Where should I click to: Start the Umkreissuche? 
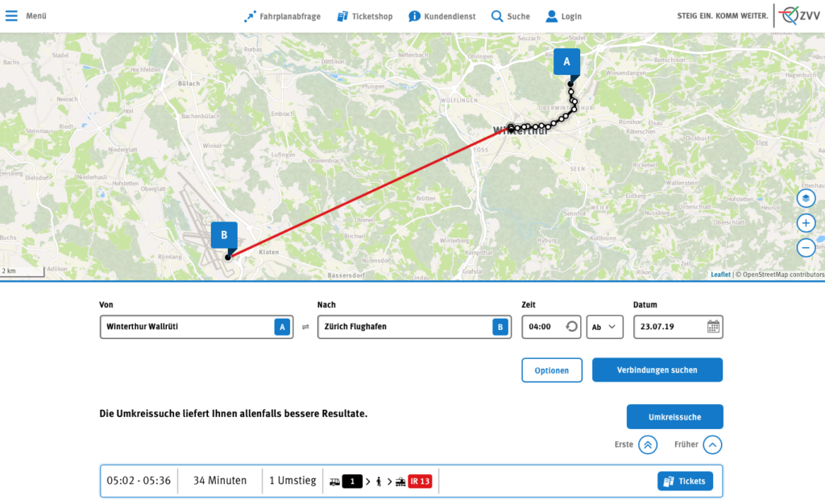pos(674,417)
